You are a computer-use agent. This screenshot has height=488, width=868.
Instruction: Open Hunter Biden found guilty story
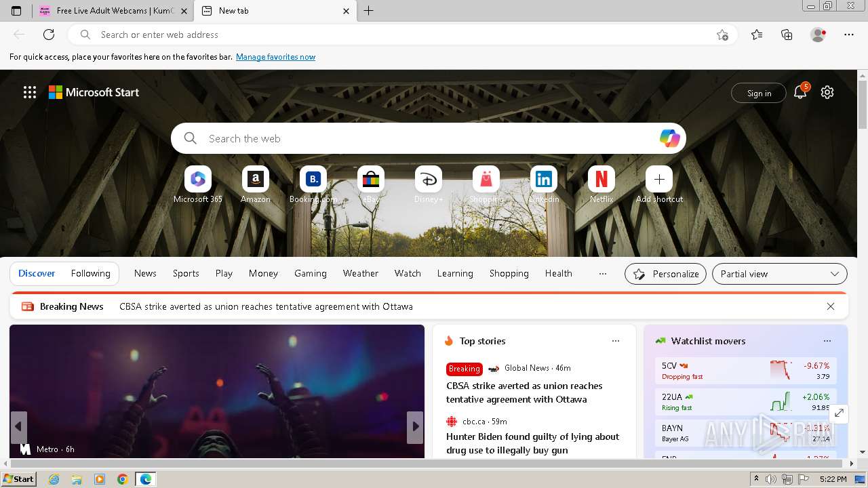click(x=533, y=443)
